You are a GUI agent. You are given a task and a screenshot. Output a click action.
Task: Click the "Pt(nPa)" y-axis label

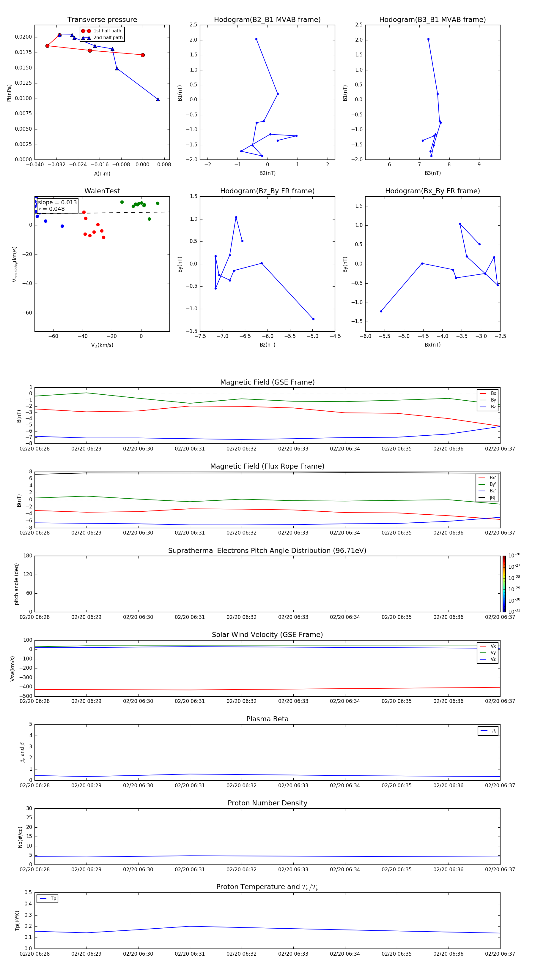click(x=9, y=92)
